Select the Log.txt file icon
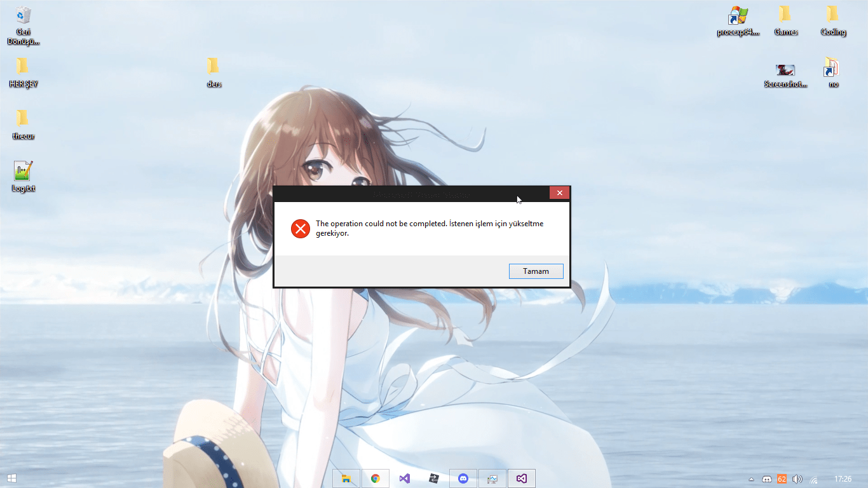 click(x=24, y=177)
